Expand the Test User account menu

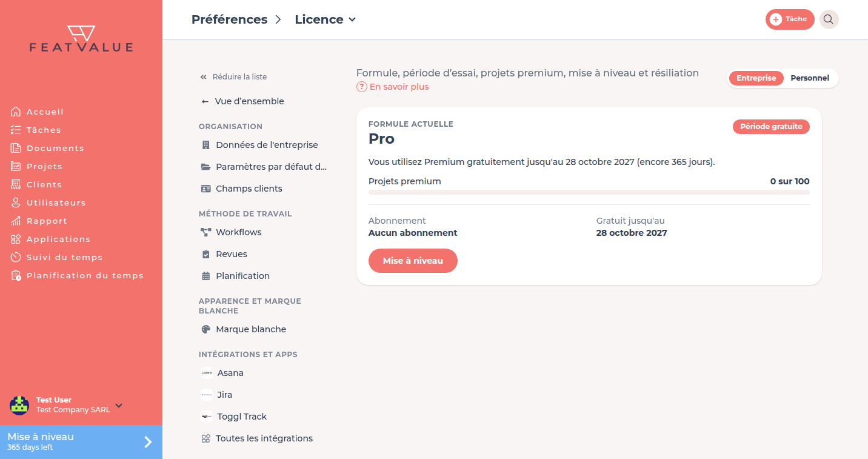[119, 405]
